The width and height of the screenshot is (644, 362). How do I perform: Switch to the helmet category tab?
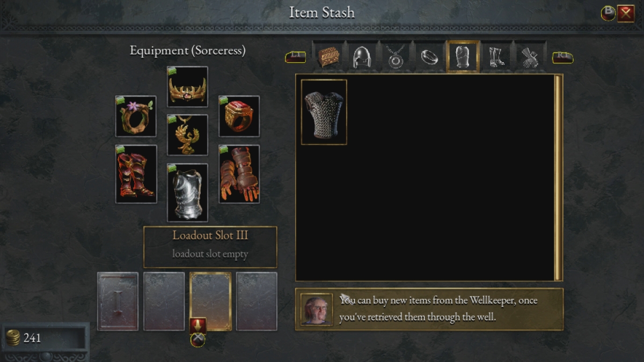pyautogui.click(x=362, y=56)
